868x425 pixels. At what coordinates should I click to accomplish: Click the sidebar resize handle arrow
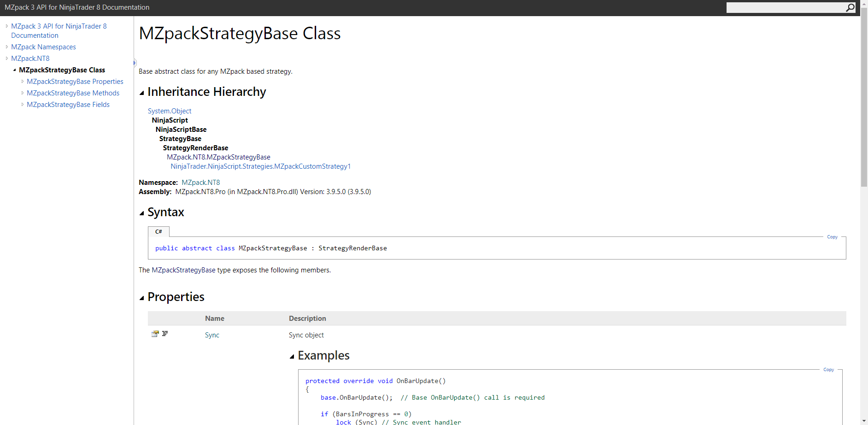[135, 63]
